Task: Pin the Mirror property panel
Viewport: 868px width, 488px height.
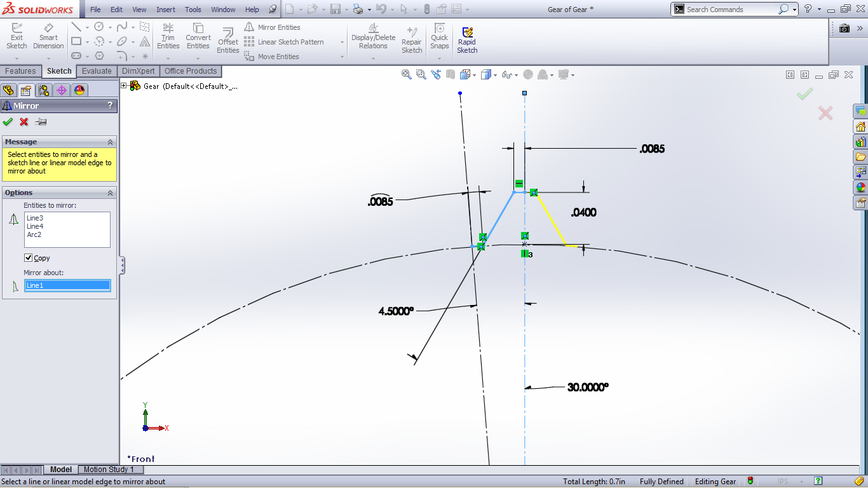Action: pyautogui.click(x=41, y=122)
